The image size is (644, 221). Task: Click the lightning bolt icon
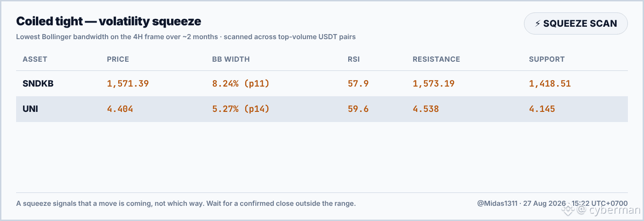[537, 23]
